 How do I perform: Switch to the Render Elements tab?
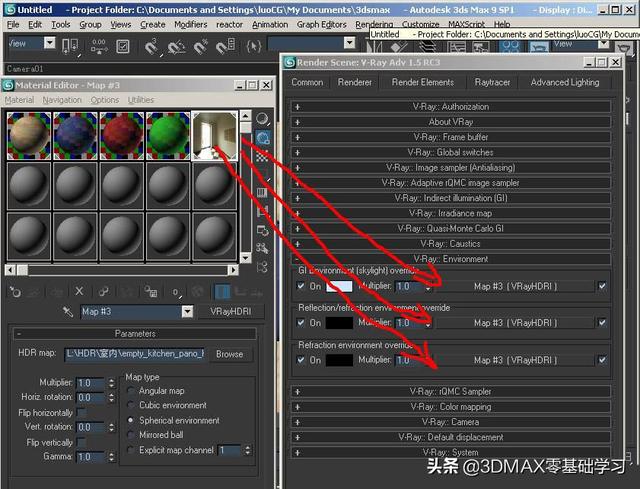[x=423, y=82]
